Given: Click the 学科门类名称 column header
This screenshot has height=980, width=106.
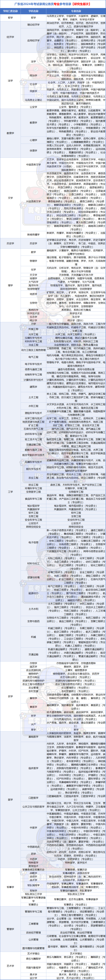Looking at the screenshot, I should (11, 11).
